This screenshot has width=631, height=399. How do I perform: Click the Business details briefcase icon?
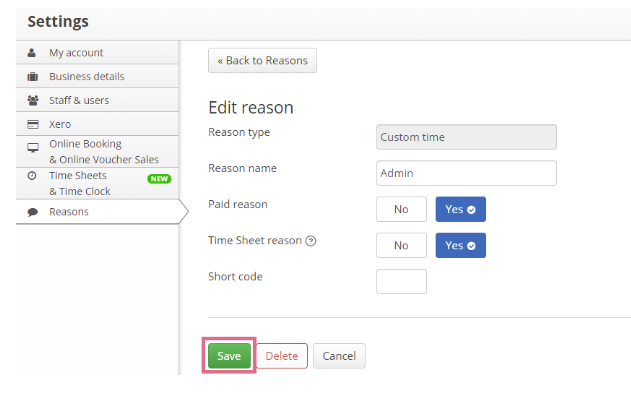33,76
